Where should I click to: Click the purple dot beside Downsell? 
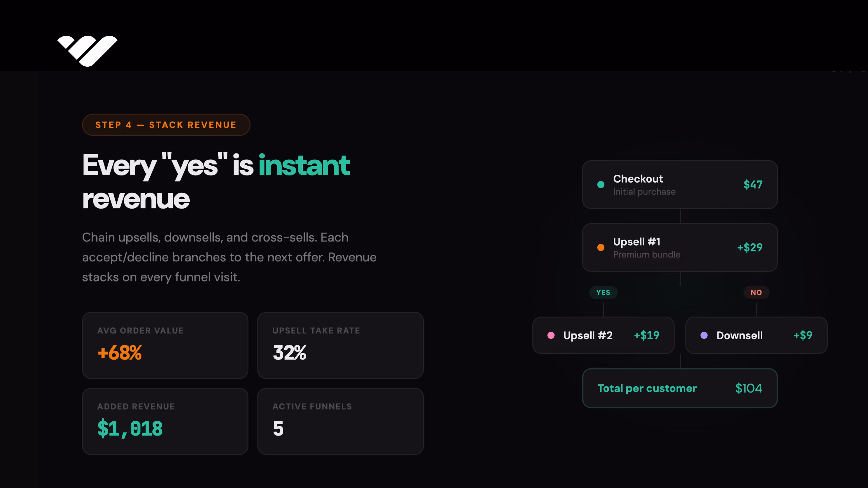point(704,335)
